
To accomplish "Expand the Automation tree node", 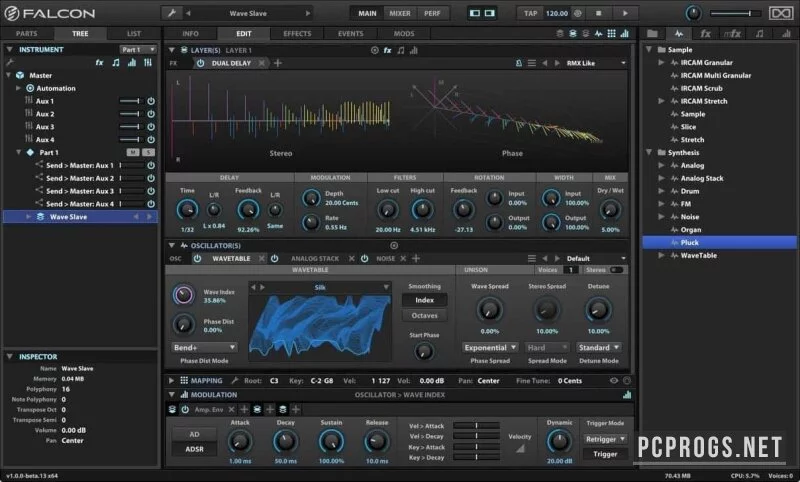I will [19, 88].
